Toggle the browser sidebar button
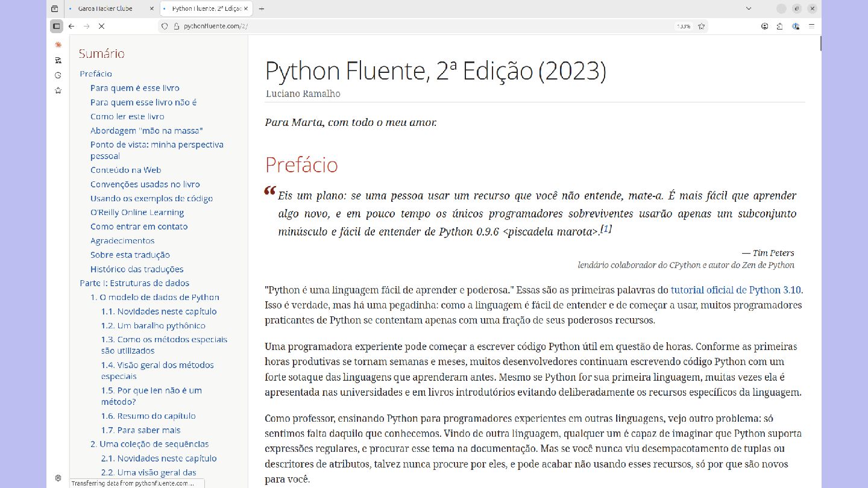 [x=56, y=27]
